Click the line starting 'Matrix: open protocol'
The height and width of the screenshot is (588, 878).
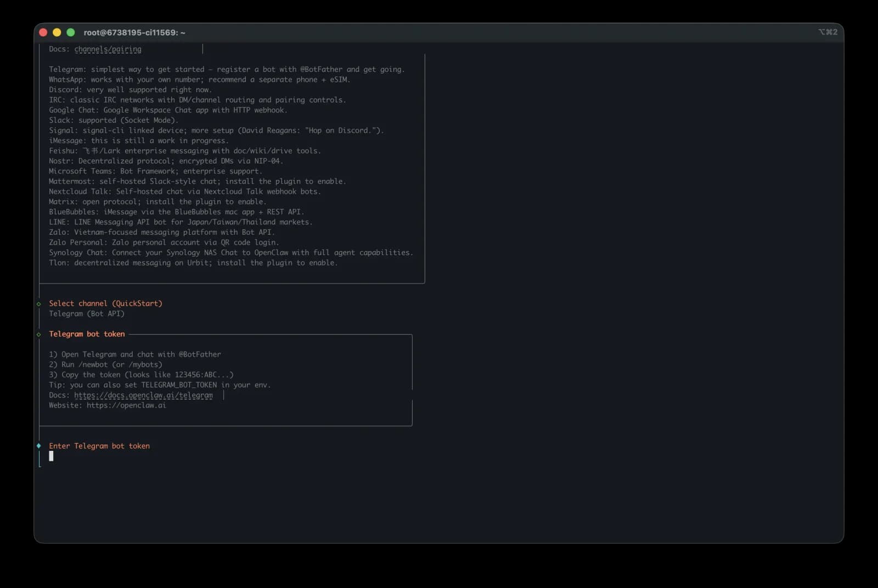click(x=157, y=202)
